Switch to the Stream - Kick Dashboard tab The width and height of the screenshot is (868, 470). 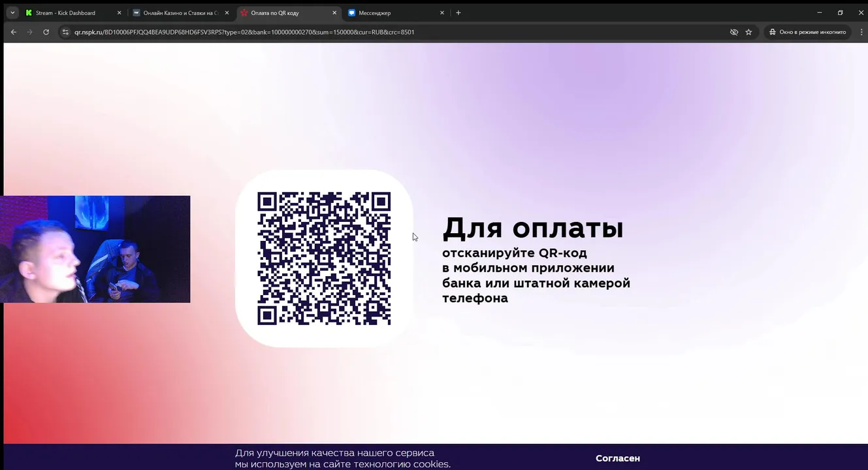click(73, 12)
